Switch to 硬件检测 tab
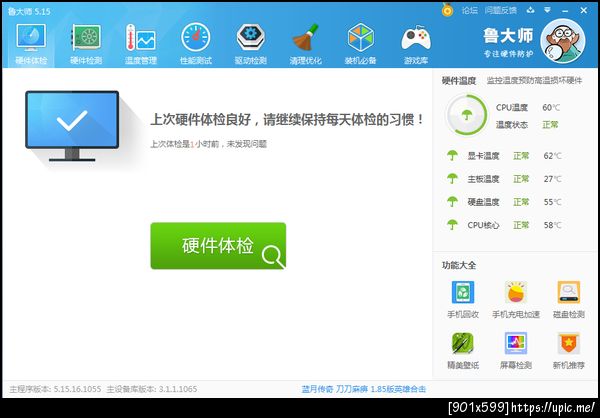The height and width of the screenshot is (418, 600). click(x=86, y=44)
